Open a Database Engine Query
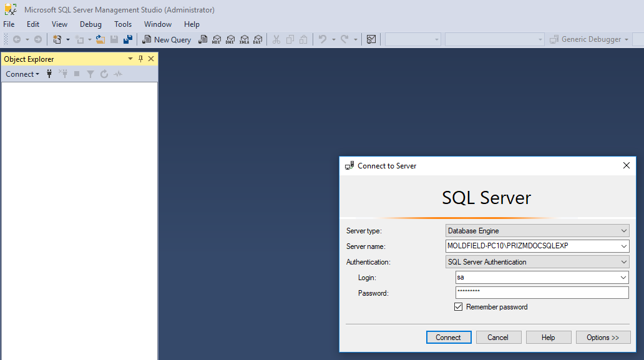644x360 pixels. (x=203, y=39)
